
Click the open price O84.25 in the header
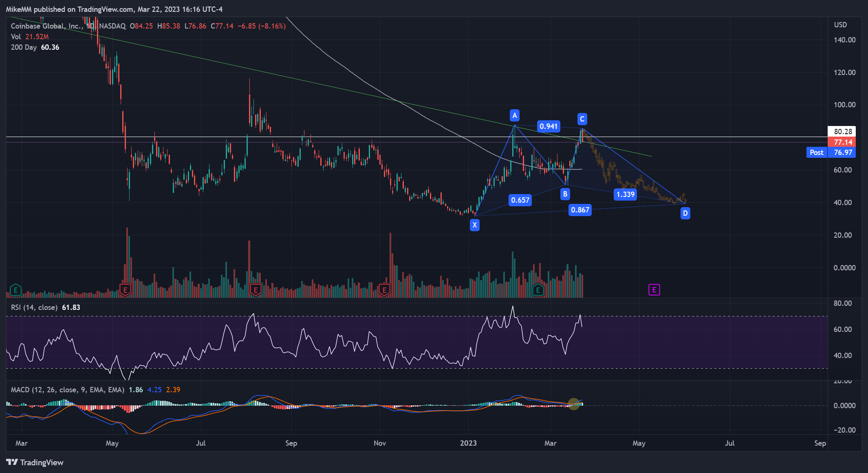coord(141,26)
